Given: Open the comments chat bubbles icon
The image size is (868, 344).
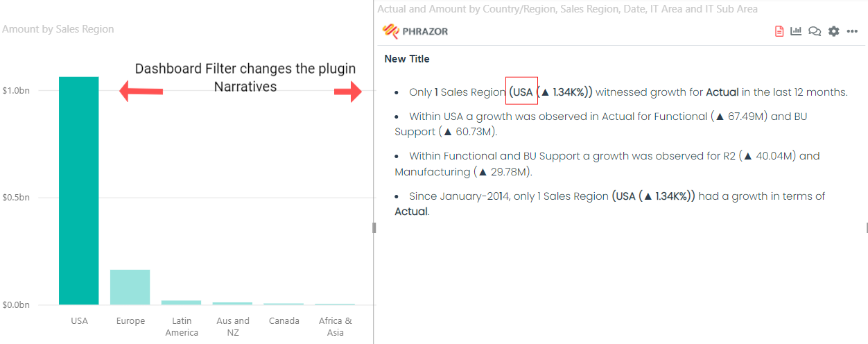Looking at the screenshot, I should (815, 31).
